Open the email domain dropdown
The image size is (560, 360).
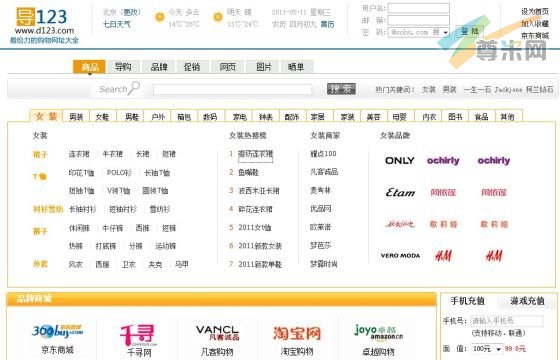[418, 32]
